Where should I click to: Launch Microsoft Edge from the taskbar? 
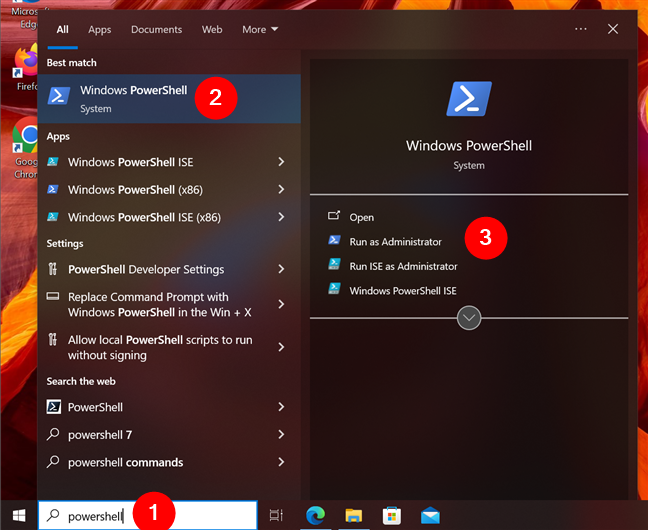coord(315,516)
